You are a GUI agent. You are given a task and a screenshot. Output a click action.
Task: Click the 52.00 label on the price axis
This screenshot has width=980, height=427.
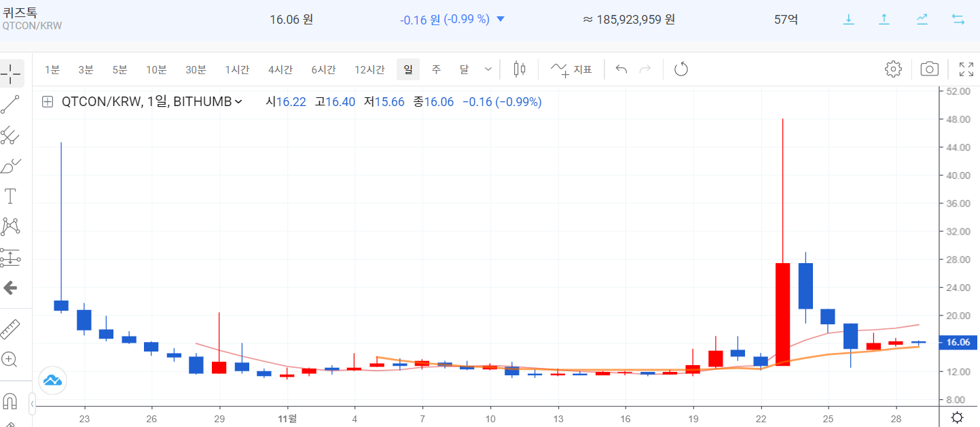point(958,91)
